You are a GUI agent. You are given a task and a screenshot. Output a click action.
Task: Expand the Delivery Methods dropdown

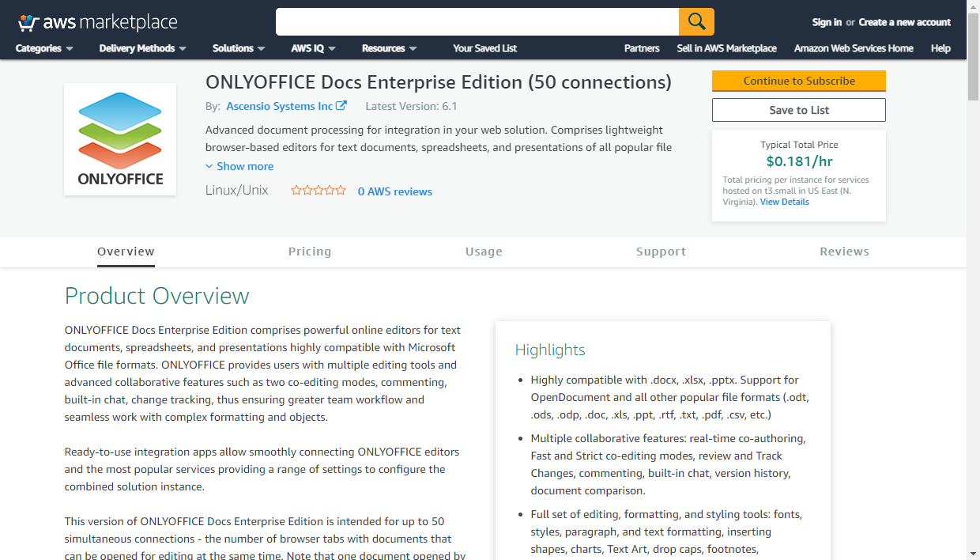click(142, 48)
